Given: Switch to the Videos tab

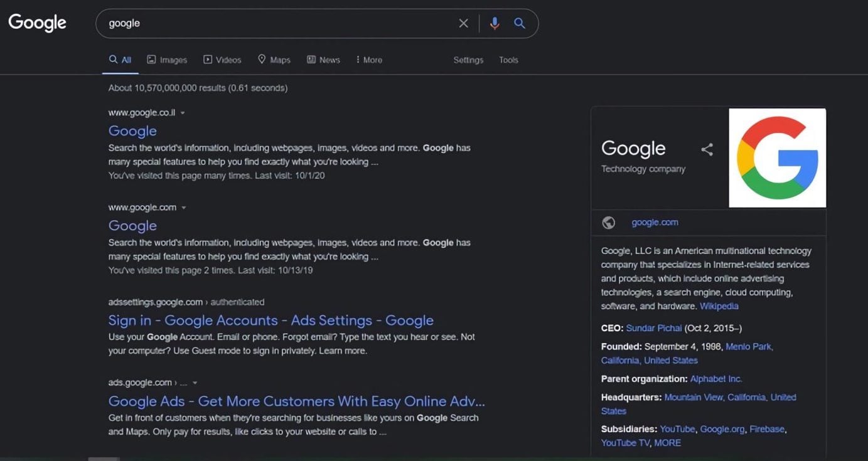Looking at the screenshot, I should (x=222, y=60).
